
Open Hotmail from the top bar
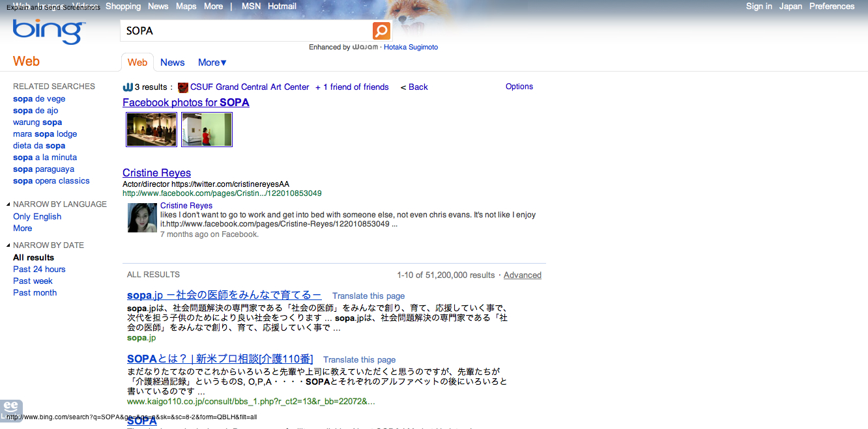[x=282, y=7]
